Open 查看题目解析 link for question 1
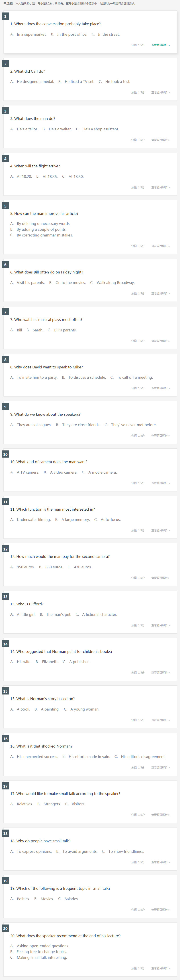This screenshot has width=180, height=980. pyautogui.click(x=161, y=45)
